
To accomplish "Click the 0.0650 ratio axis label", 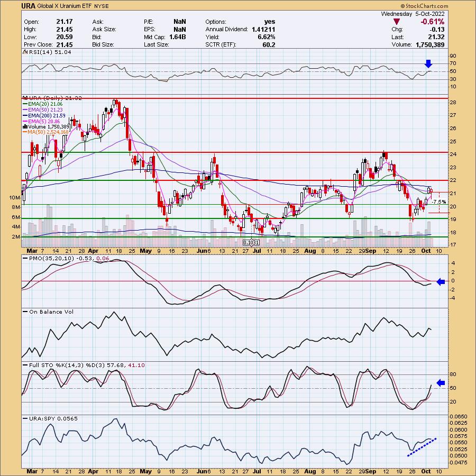I will click(x=459, y=417).
